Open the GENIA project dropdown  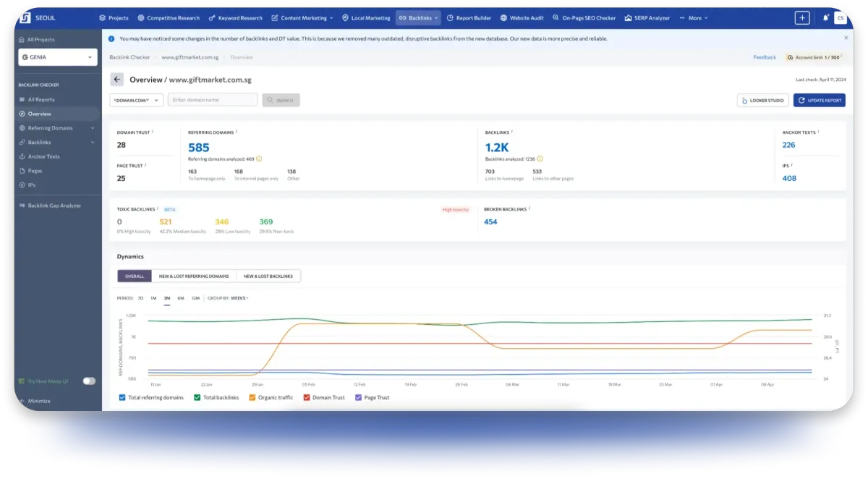(58, 57)
